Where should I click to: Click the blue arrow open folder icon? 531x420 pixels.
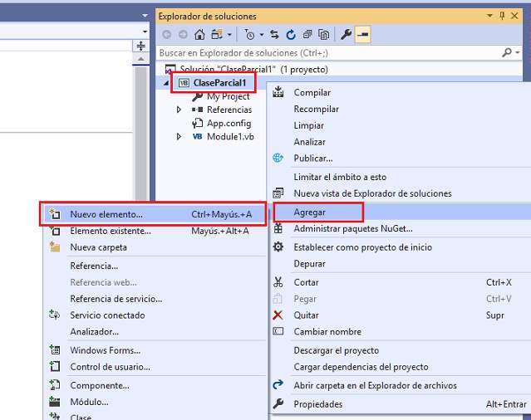[x=278, y=385]
